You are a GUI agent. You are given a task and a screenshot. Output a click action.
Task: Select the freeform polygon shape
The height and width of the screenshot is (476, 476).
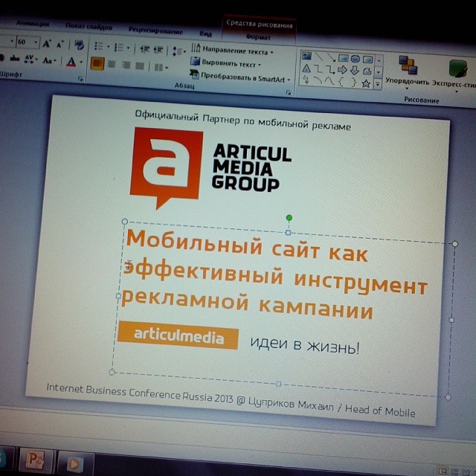tap(367, 71)
